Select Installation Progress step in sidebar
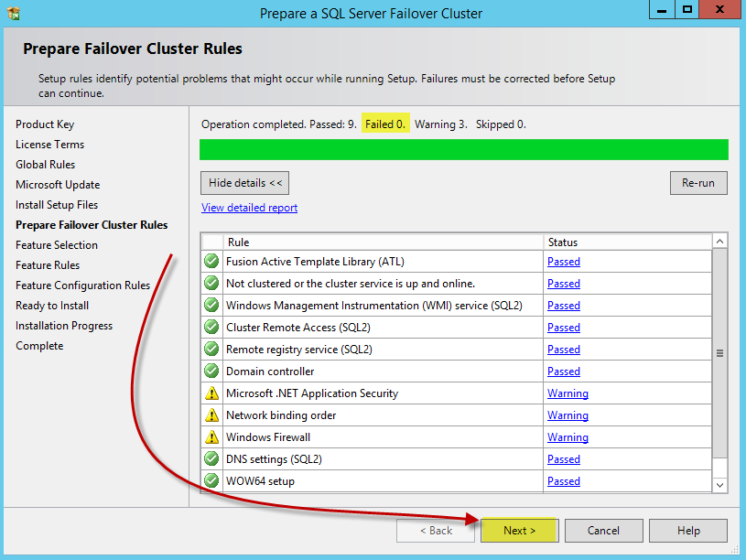 click(x=64, y=326)
